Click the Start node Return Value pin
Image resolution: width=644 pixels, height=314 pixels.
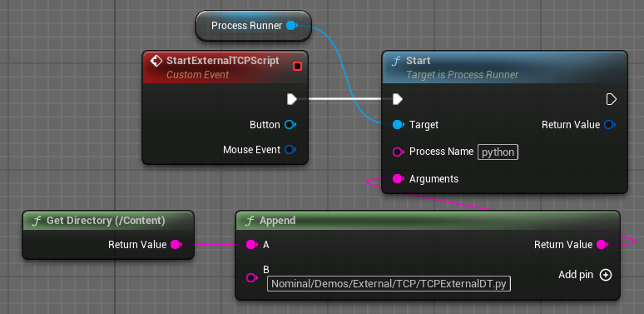point(610,125)
